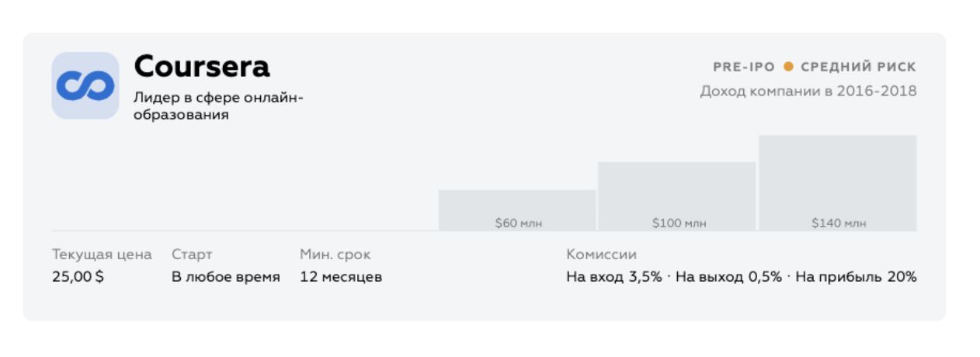Screen dimensions: 980x357
Task: Click the PRE-IPO label
Action: (x=743, y=68)
